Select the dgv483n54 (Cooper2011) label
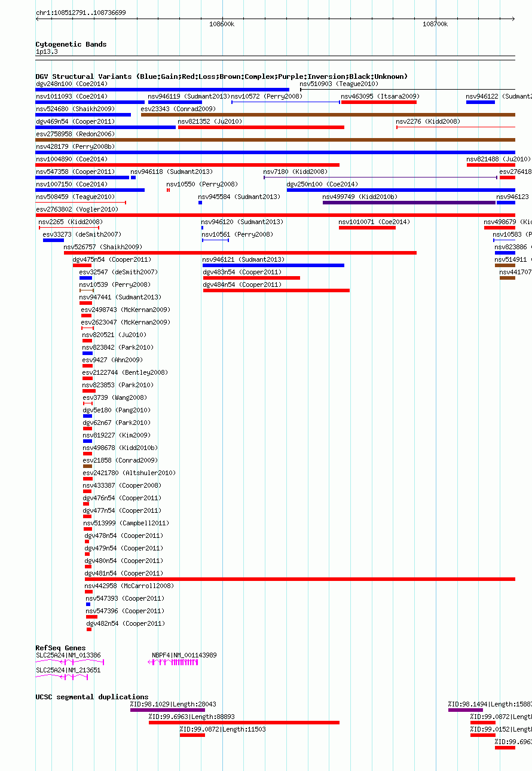 point(242,272)
